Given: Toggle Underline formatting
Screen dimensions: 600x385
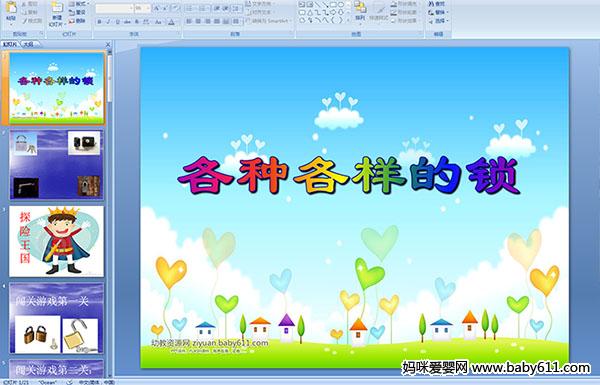Looking at the screenshot, I should point(117,22).
